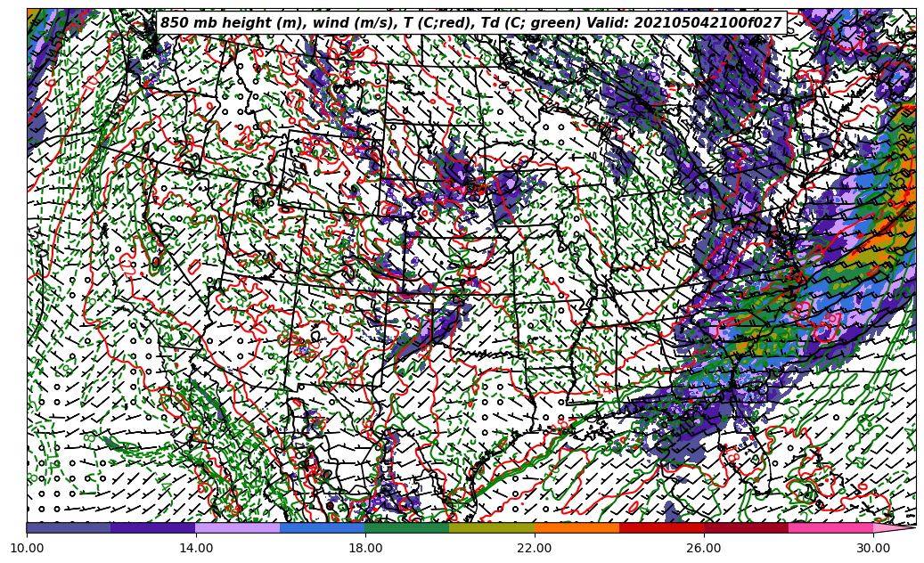Choose the olive 20–22 colorbar segment

(492, 527)
